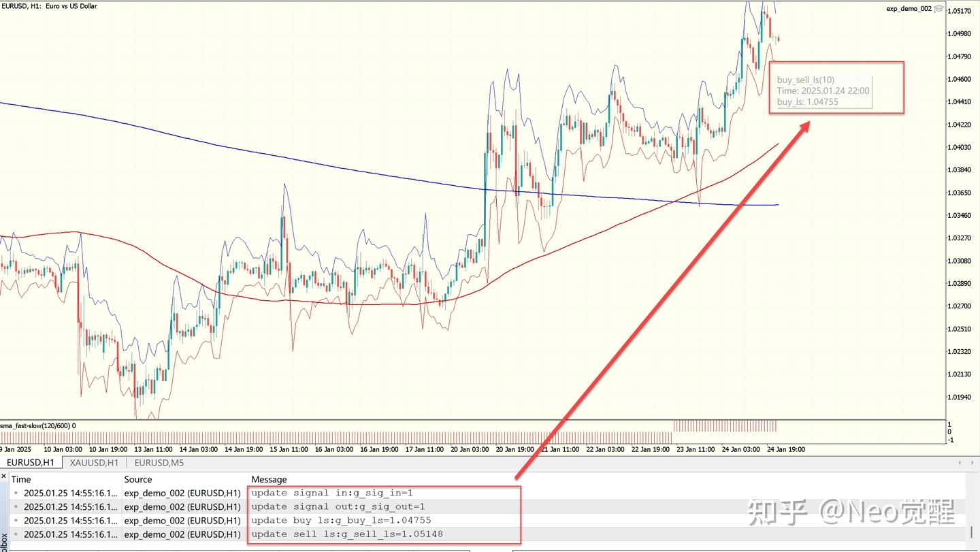
Task: Click the bullet icon of the 'update signal out' row
Action: click(16, 506)
